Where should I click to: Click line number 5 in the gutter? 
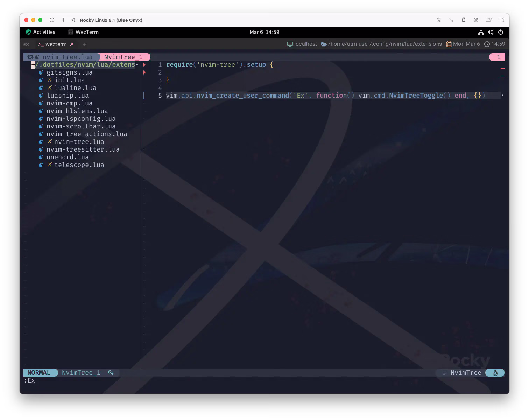(160, 96)
